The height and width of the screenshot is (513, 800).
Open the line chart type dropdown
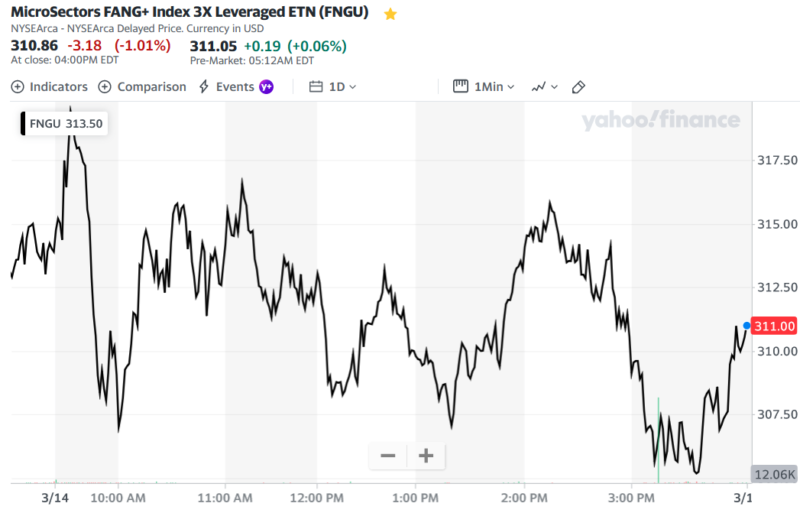coord(544,87)
